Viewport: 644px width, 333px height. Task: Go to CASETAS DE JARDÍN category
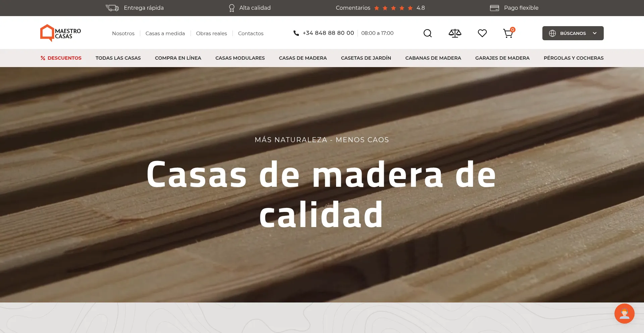click(x=366, y=58)
